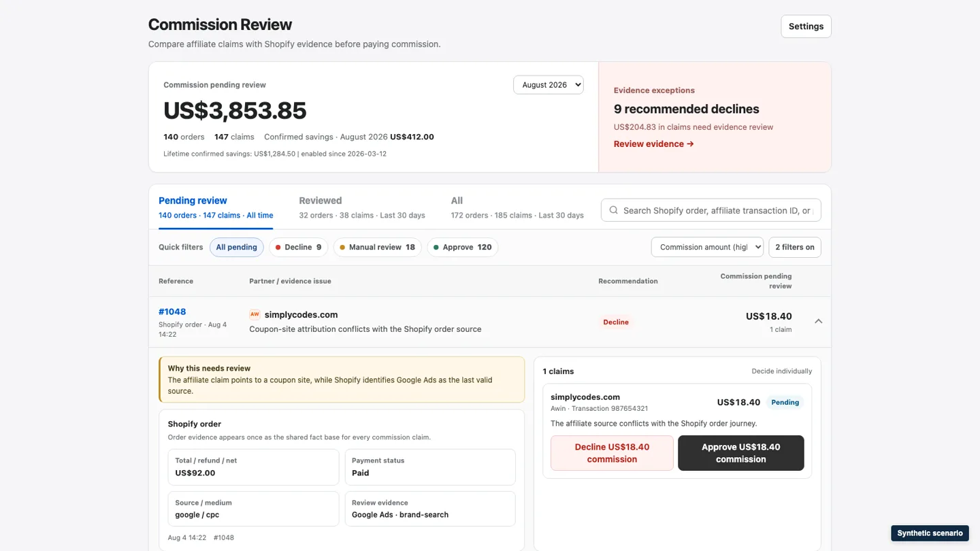Switch to the Pending review tab
Viewport: 980px width, 551px height.
(216, 207)
